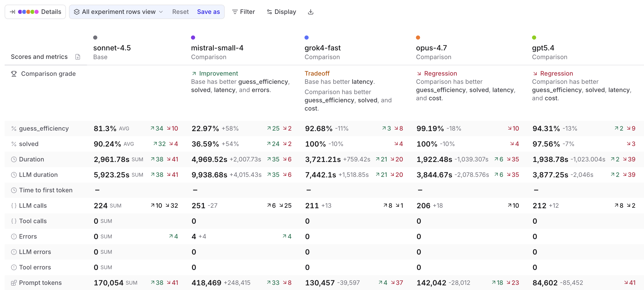The width and height of the screenshot is (644, 290).
Task: Click the 251 LLM calls value for mistral-small-4
Action: point(198,206)
